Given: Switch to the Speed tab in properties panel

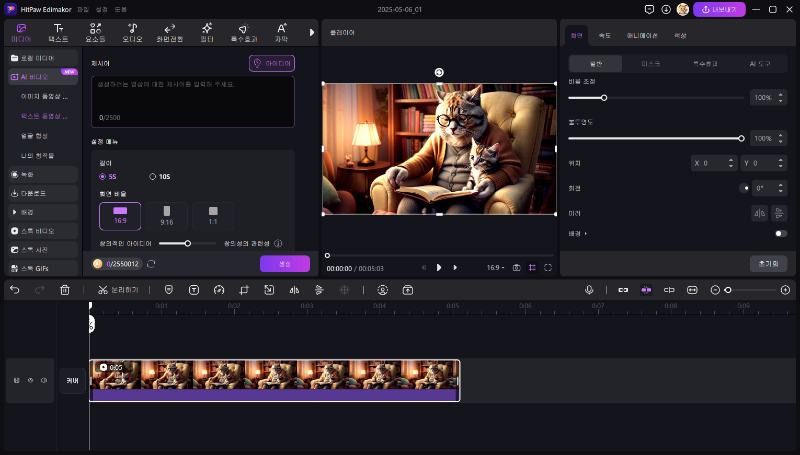Looking at the screenshot, I should click(604, 35).
